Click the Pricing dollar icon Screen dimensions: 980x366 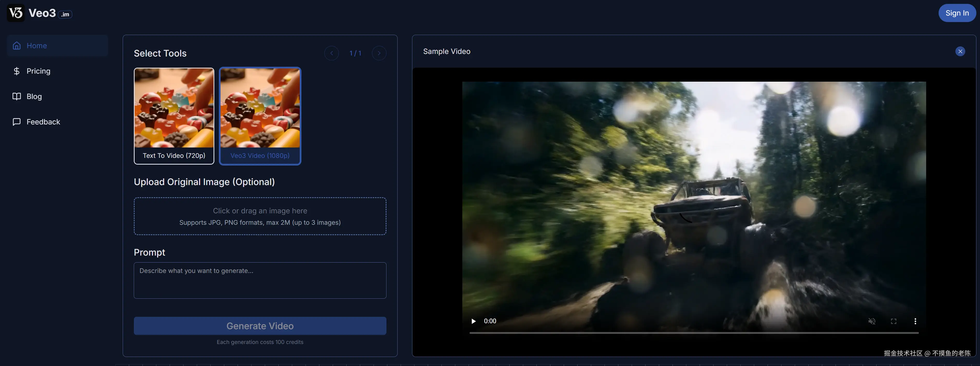(16, 71)
